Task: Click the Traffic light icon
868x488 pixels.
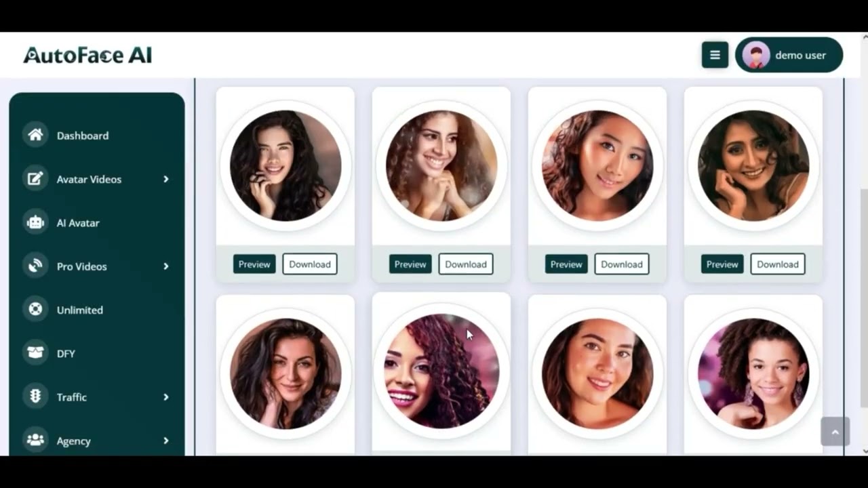Action: [35, 396]
